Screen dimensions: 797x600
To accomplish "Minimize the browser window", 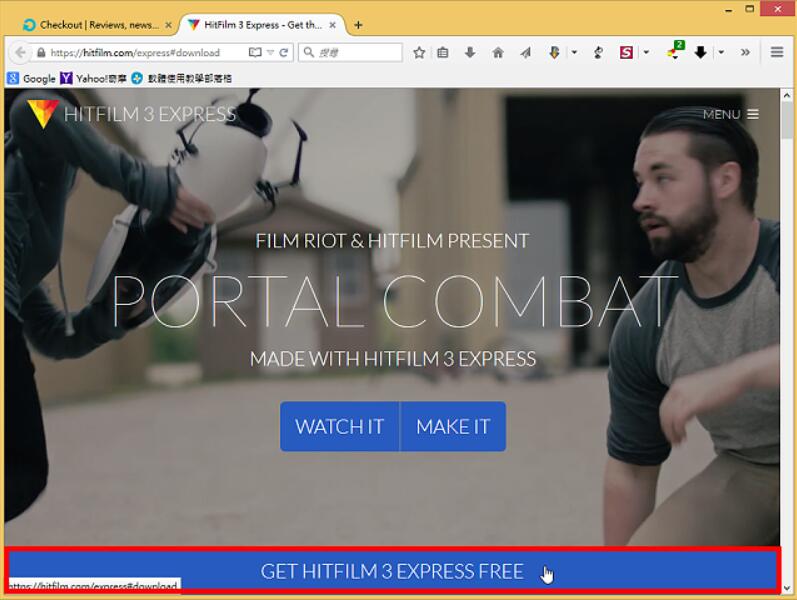I will pos(729,9).
